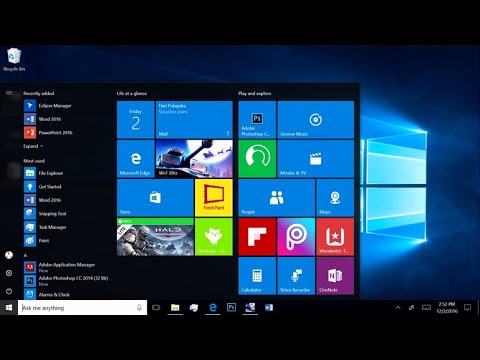Open the touch keyboard tray icon
Screen dimensions: 480x360
coord(426,307)
